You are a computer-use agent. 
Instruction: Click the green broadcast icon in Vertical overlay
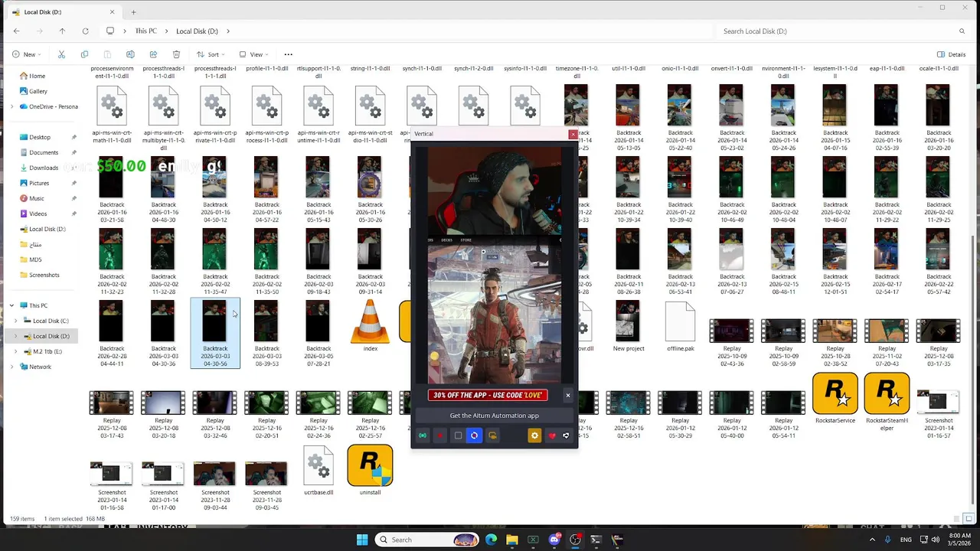click(x=423, y=435)
